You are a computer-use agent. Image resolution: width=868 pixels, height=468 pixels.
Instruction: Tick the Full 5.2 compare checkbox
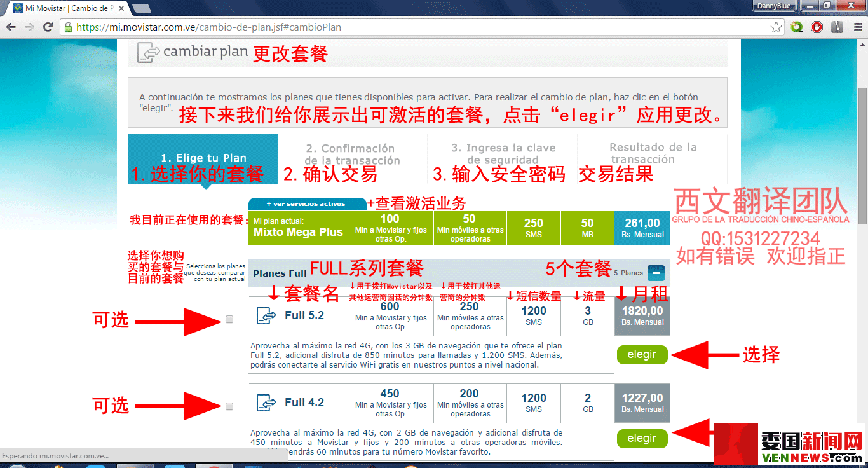click(229, 319)
